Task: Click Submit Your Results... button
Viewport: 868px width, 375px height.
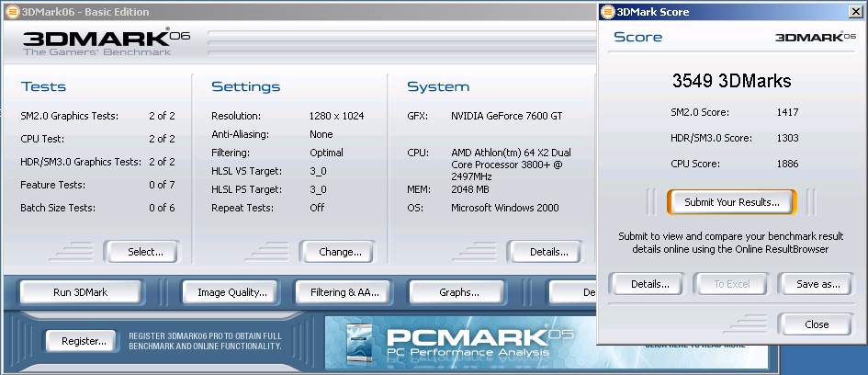Action: (x=732, y=202)
